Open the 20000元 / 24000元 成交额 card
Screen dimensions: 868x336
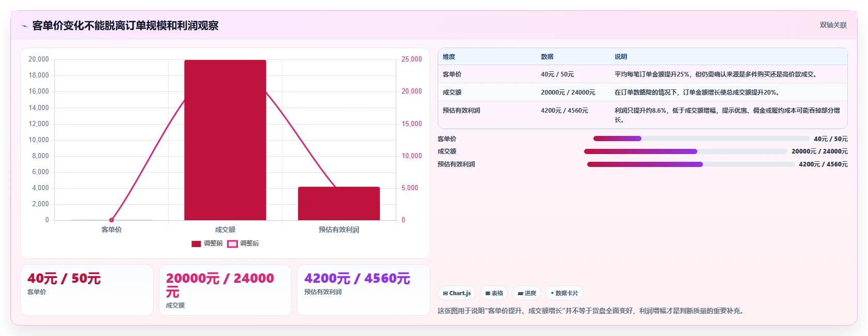click(225, 290)
